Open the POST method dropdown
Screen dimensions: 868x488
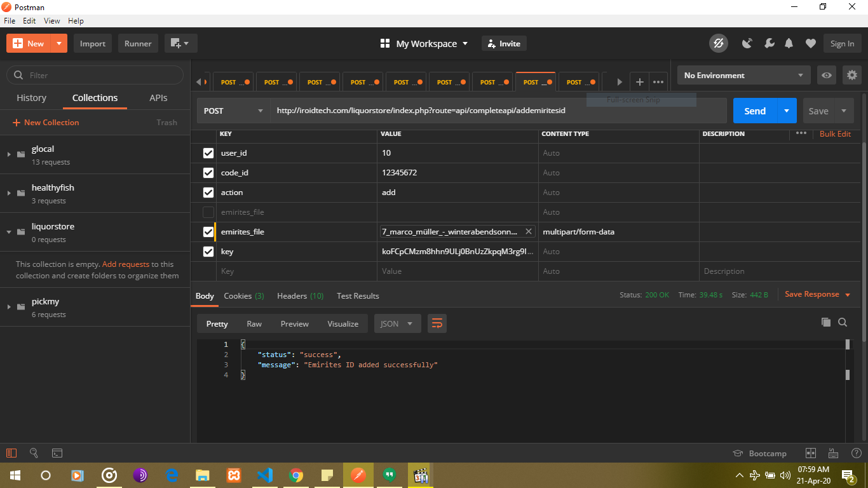pyautogui.click(x=233, y=111)
